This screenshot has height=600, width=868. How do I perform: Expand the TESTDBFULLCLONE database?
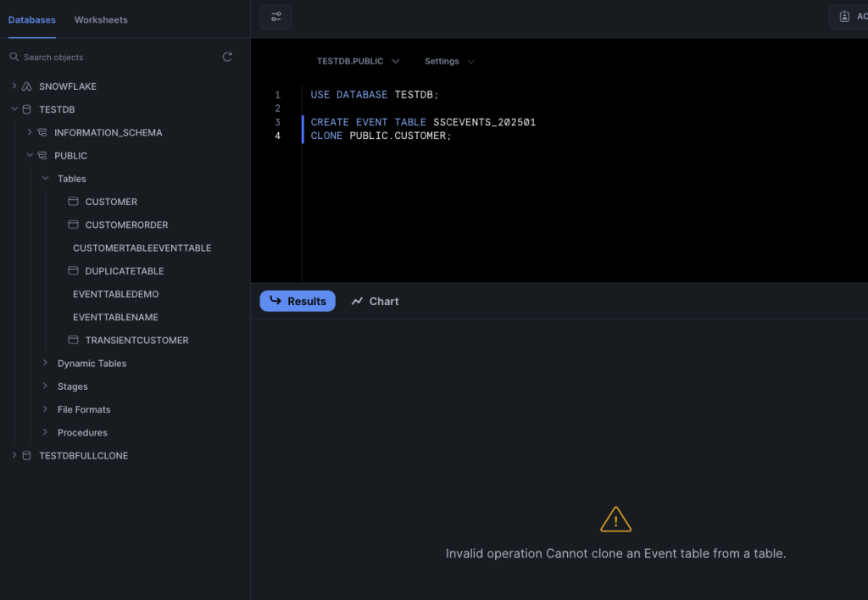[14, 455]
